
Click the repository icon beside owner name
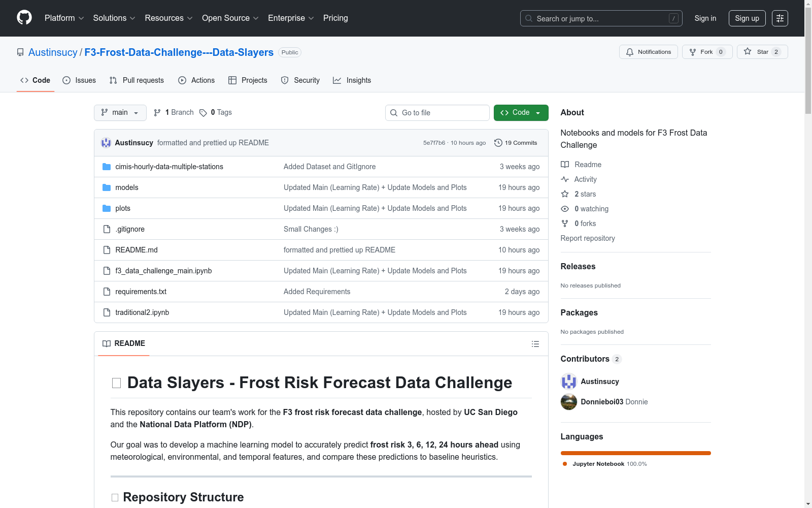pyautogui.click(x=20, y=52)
